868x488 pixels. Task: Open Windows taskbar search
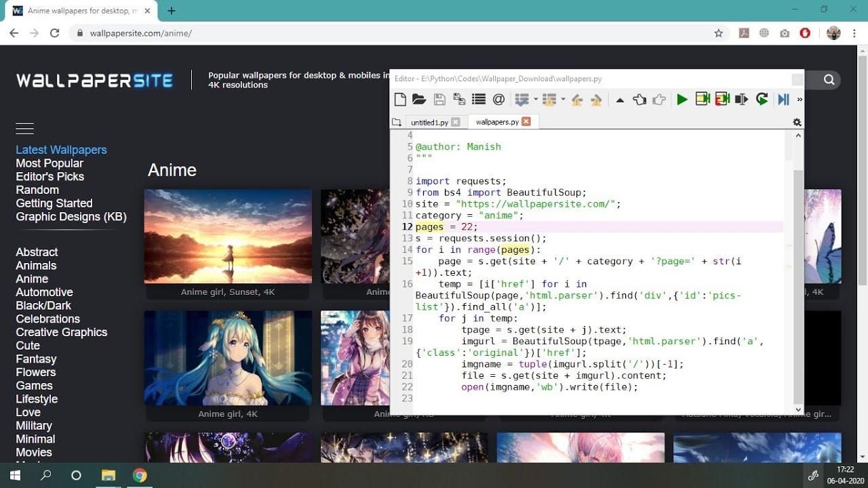46,475
